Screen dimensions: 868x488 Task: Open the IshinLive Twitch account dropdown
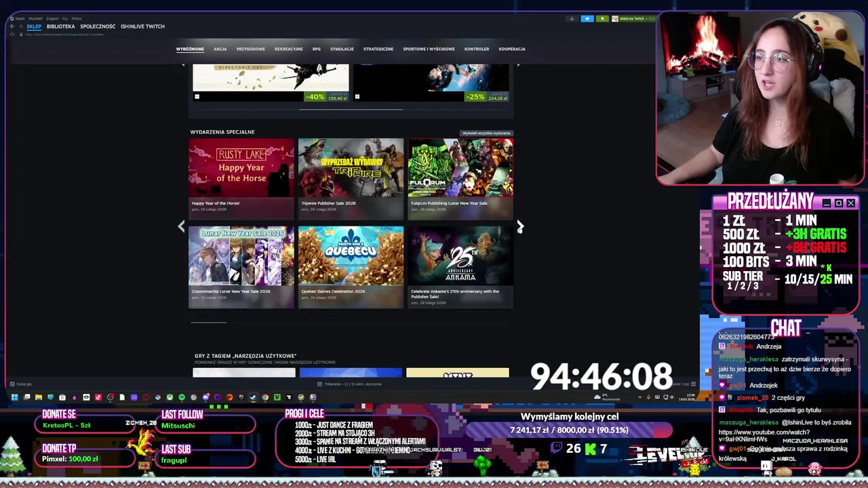633,19
